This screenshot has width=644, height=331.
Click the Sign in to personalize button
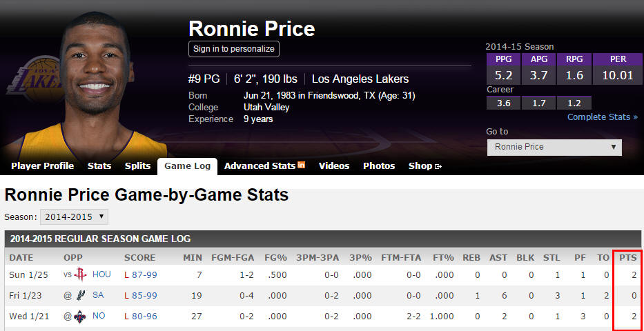click(234, 49)
